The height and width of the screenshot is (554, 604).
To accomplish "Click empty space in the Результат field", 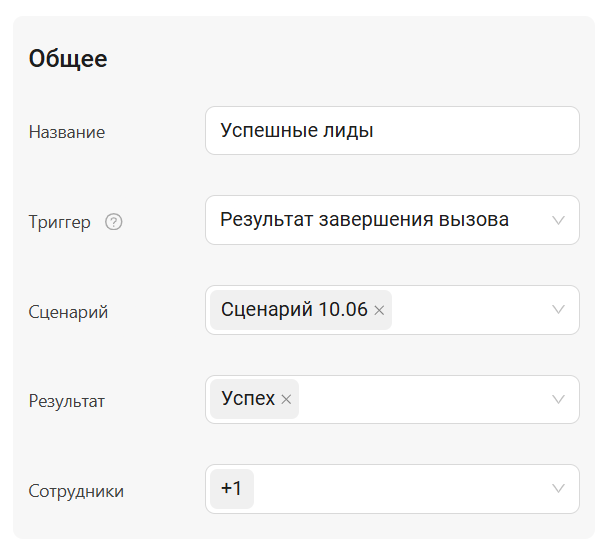I will [420, 400].
